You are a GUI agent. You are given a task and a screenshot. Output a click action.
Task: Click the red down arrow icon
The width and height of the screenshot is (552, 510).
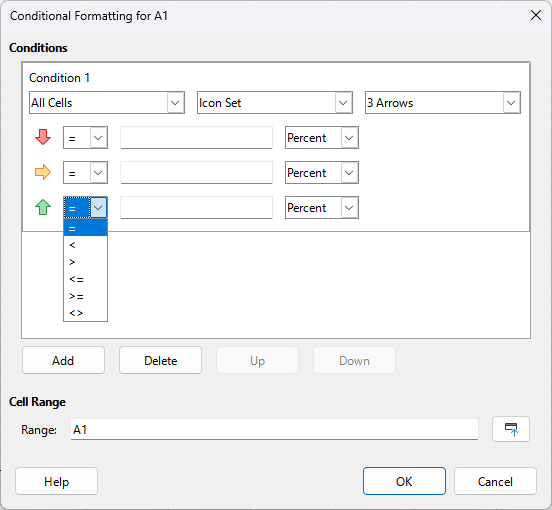43,137
